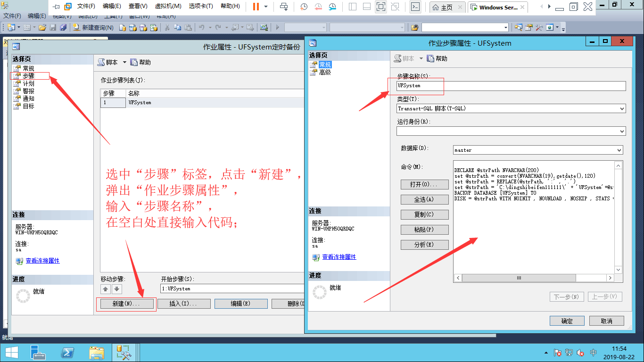Image resolution: width=644 pixels, height=362 pixels.
Task: Click the registered servers magnifier icon in SSMS toolbar
Action: pyautogui.click(x=519, y=27)
